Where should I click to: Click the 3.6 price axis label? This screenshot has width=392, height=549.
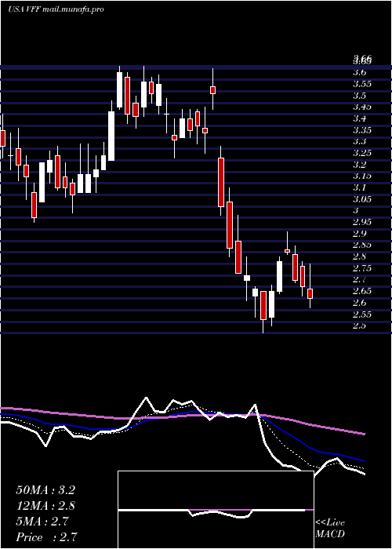click(359, 72)
